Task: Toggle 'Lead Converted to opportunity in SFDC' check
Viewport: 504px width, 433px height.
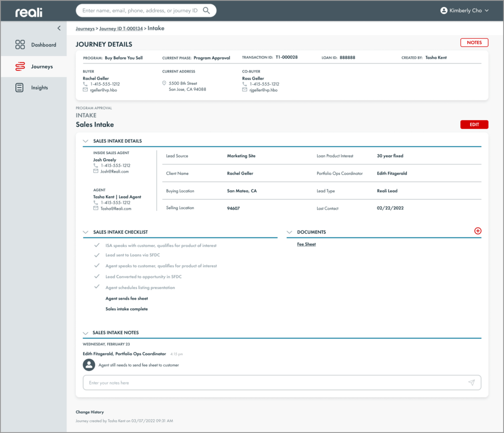Action: pos(97,276)
